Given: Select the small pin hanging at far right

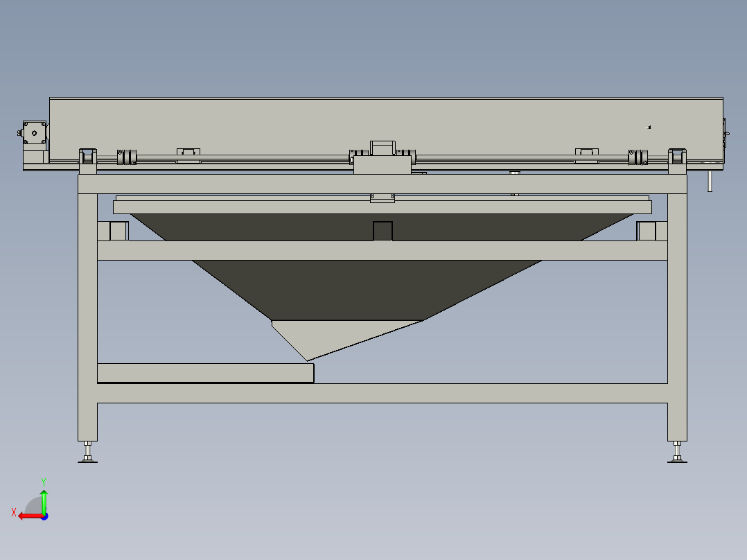Looking at the screenshot, I should pos(710,182).
